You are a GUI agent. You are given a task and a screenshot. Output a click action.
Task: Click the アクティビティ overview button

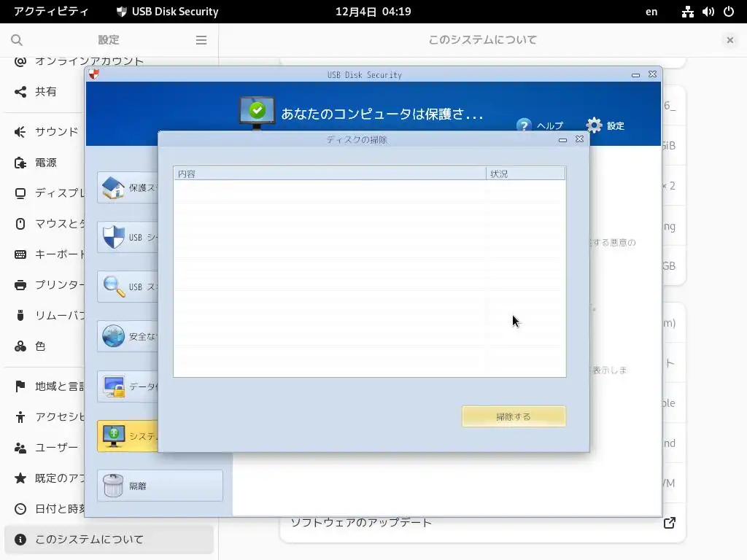[51, 12]
